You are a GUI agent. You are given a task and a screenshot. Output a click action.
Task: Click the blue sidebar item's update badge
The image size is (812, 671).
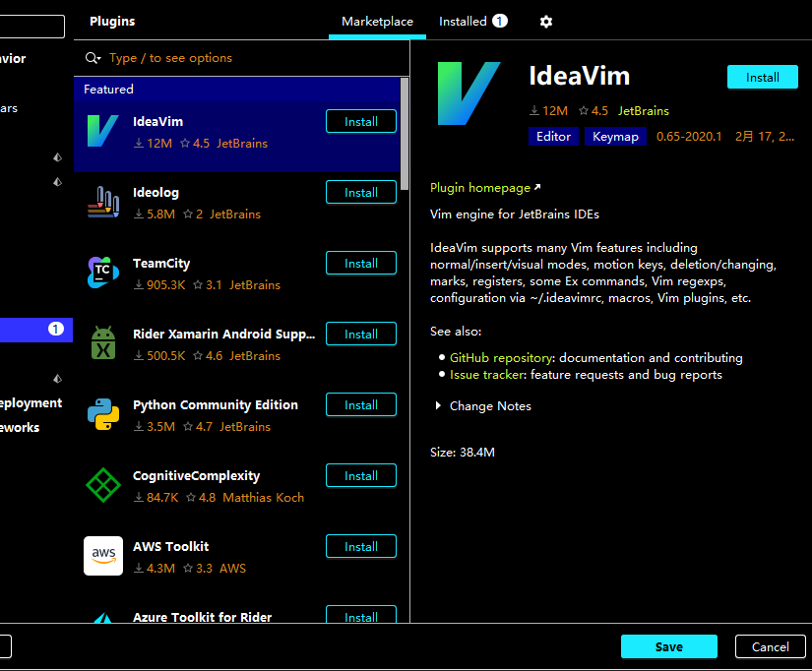tap(56, 329)
